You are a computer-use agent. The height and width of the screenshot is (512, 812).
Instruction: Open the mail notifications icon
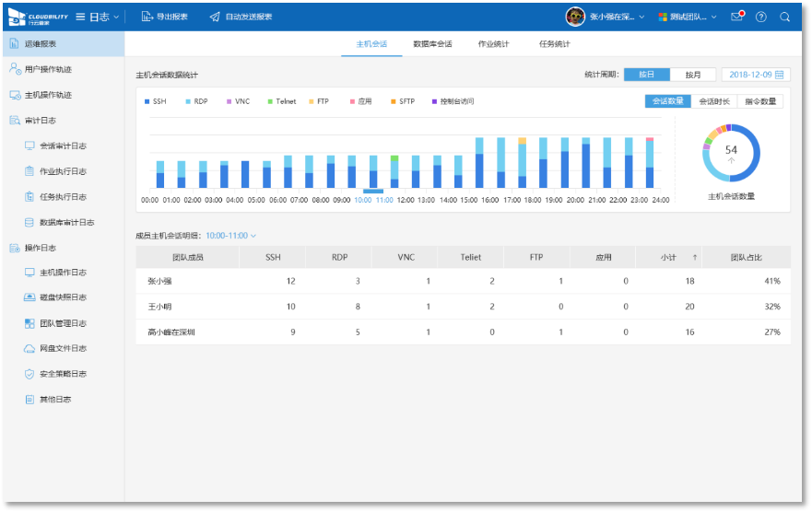(x=736, y=17)
